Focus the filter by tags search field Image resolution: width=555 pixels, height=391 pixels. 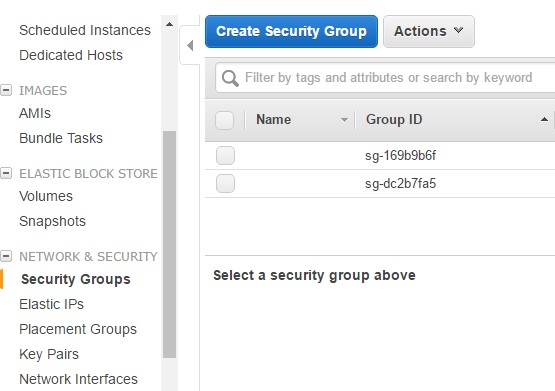pos(386,77)
